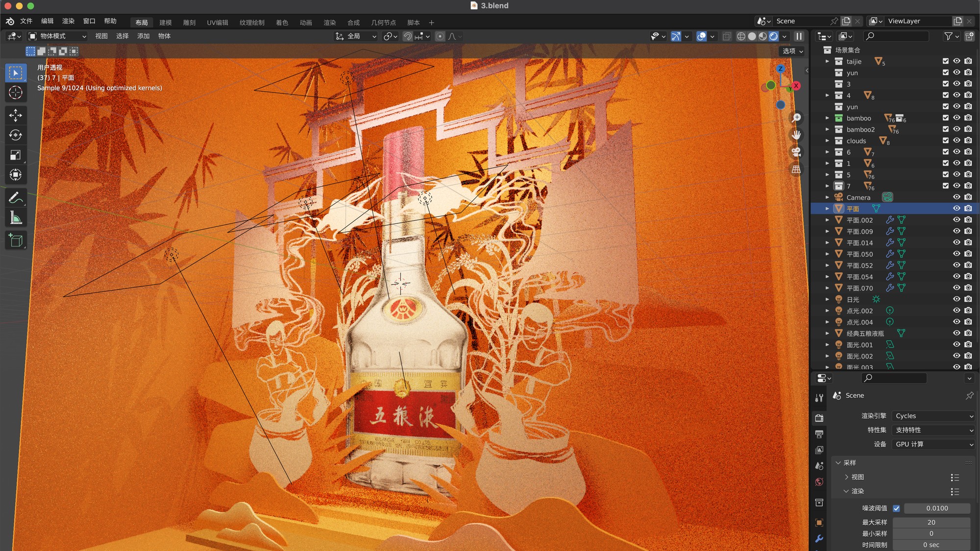This screenshot has height=551, width=980.
Task: Open the 选项 options dropdown
Action: [x=792, y=51]
